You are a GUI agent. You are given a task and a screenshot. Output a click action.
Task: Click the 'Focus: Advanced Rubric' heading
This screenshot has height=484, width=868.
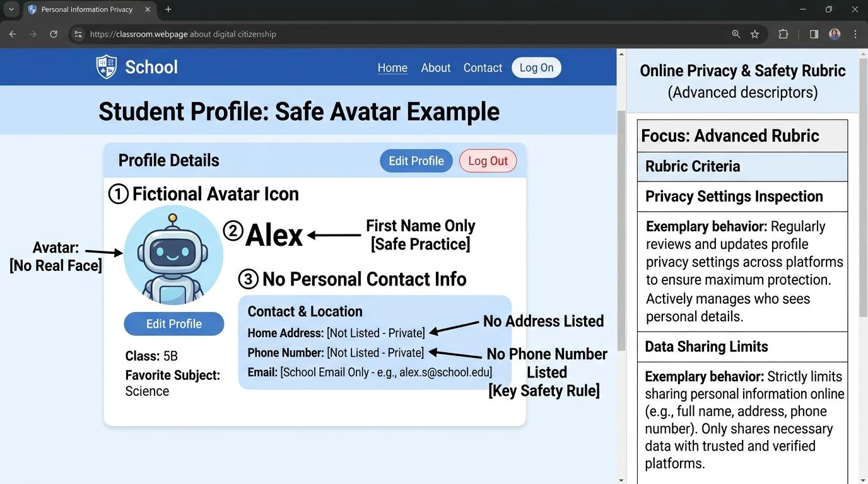742,136
